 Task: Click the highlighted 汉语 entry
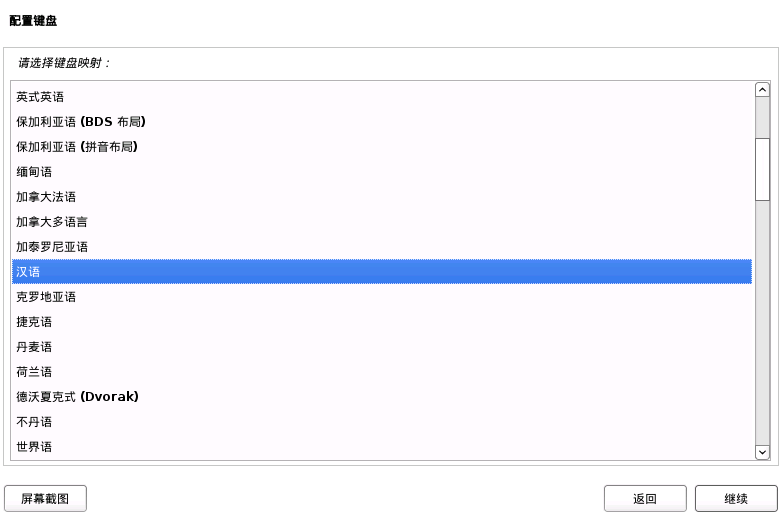pos(28,272)
